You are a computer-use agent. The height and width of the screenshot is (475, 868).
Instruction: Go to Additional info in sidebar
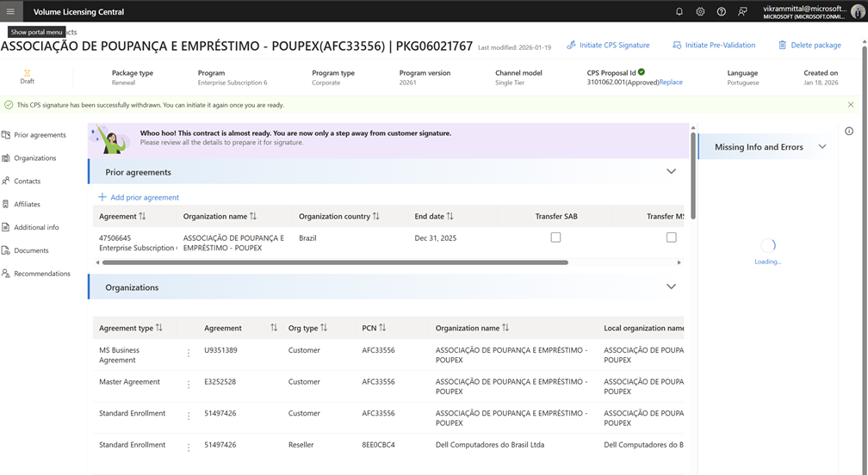tap(30, 228)
